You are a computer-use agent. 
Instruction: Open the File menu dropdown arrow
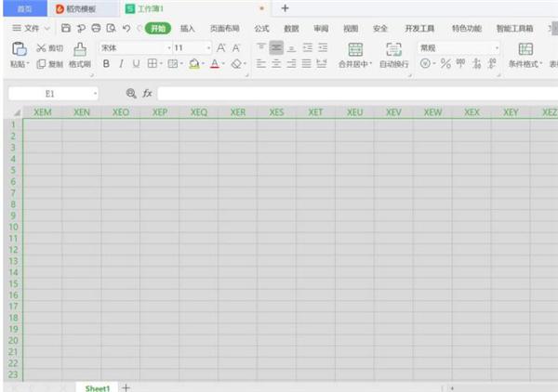tap(47, 29)
